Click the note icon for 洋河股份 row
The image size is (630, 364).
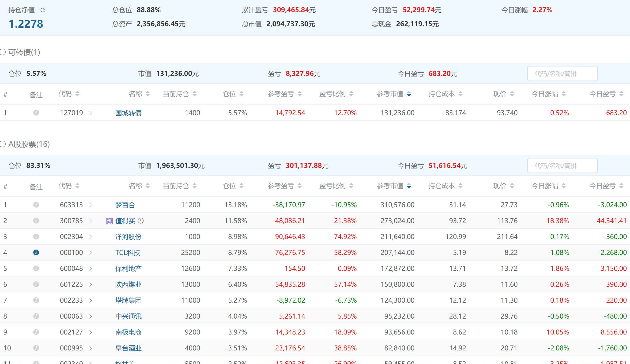[36, 236]
